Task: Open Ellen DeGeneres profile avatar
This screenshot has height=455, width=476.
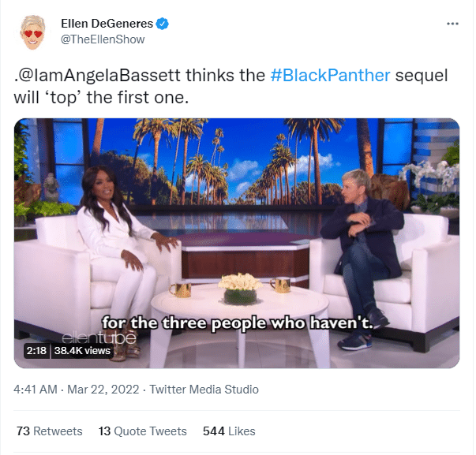Action: point(33,32)
